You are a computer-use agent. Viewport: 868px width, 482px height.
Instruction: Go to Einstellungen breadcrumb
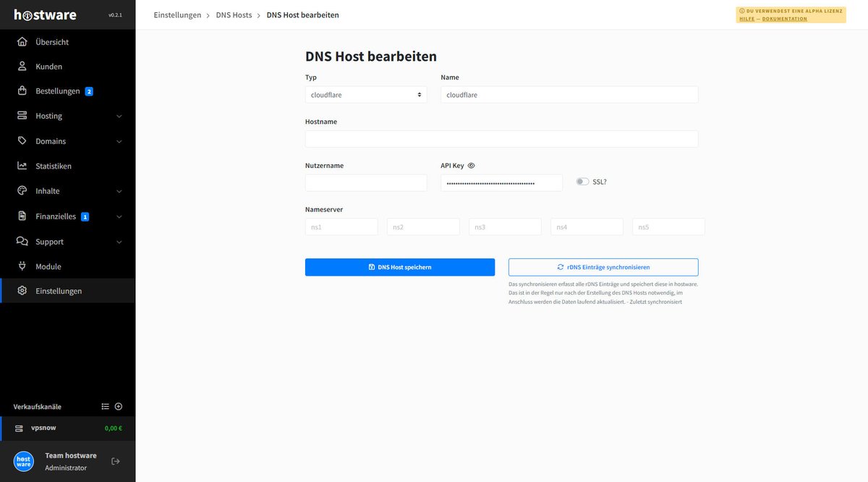click(177, 14)
